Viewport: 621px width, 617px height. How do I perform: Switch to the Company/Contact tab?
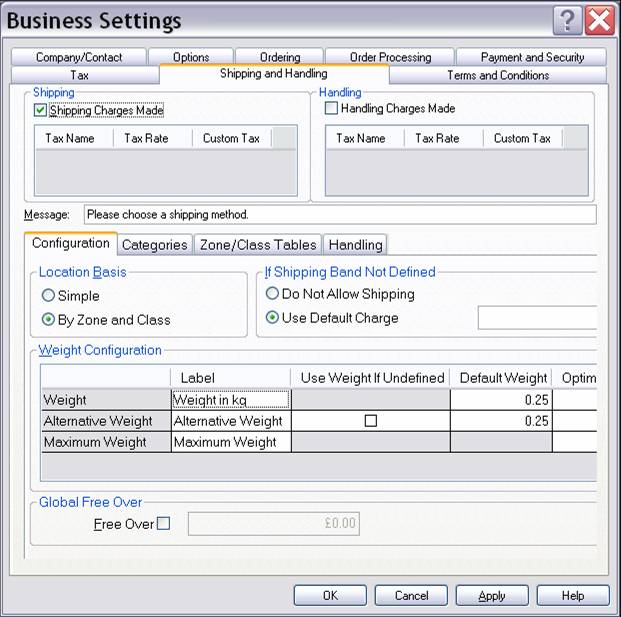(77, 57)
